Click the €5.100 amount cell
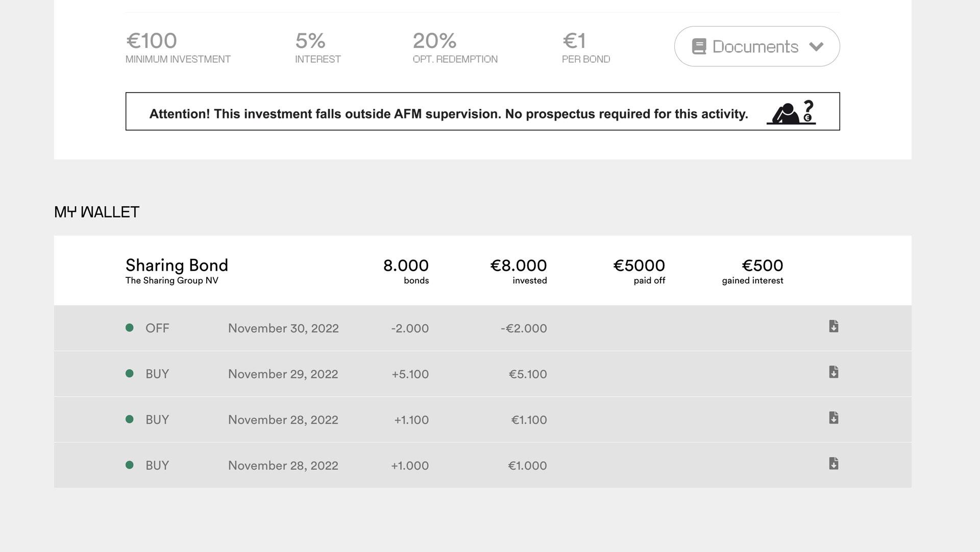Viewport: 980px width, 552px height. coord(528,374)
